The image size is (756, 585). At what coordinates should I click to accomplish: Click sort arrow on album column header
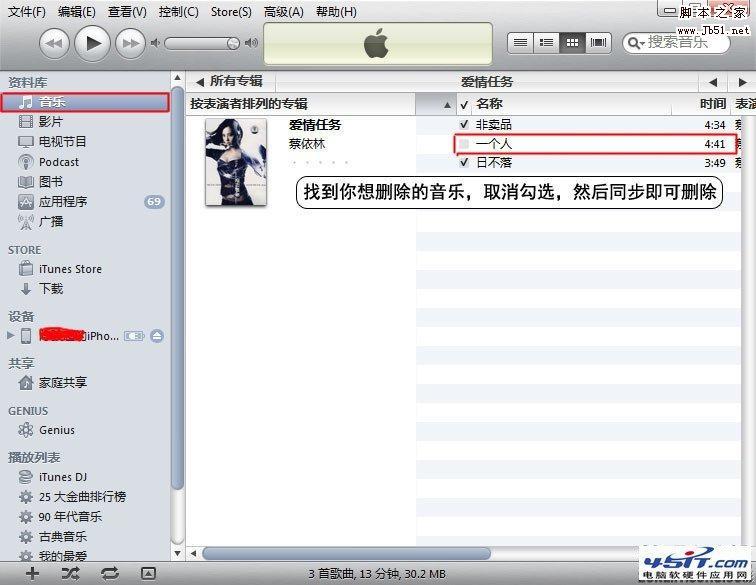tap(447, 104)
